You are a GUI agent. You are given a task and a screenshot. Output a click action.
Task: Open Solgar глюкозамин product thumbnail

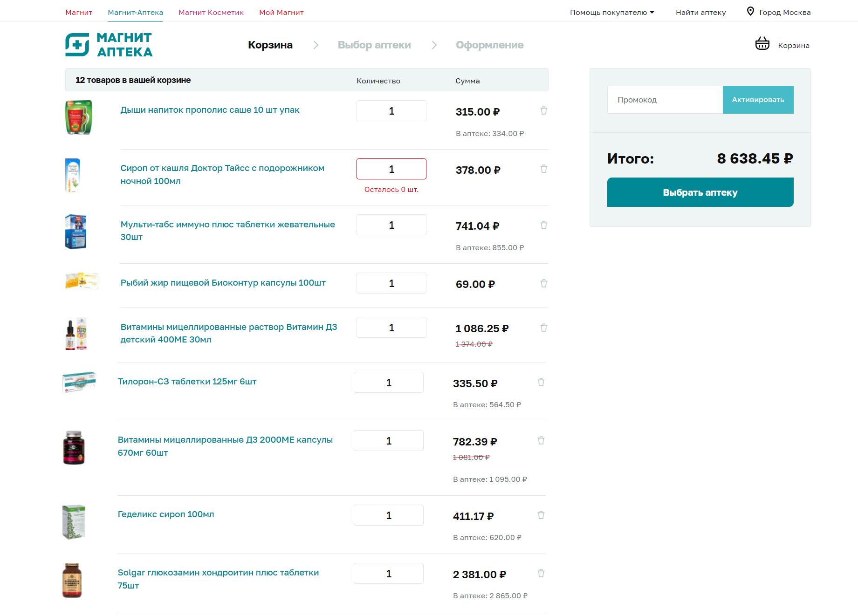[72, 580]
